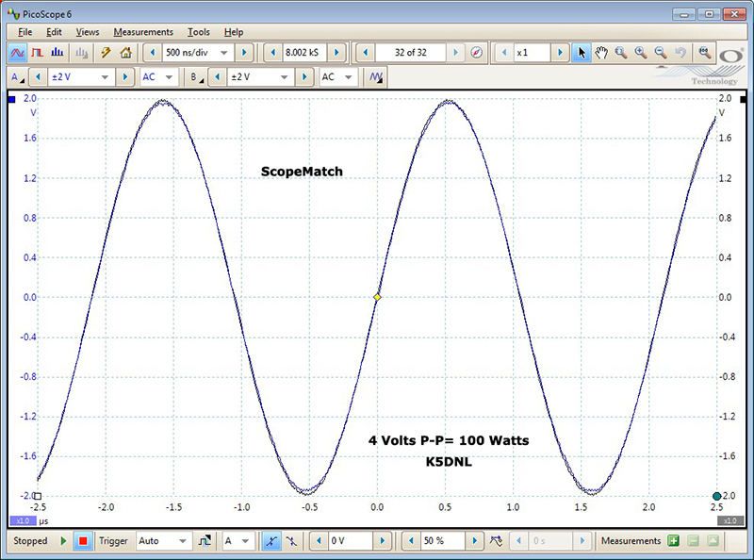Click the Auto setup lightning icon

106,53
